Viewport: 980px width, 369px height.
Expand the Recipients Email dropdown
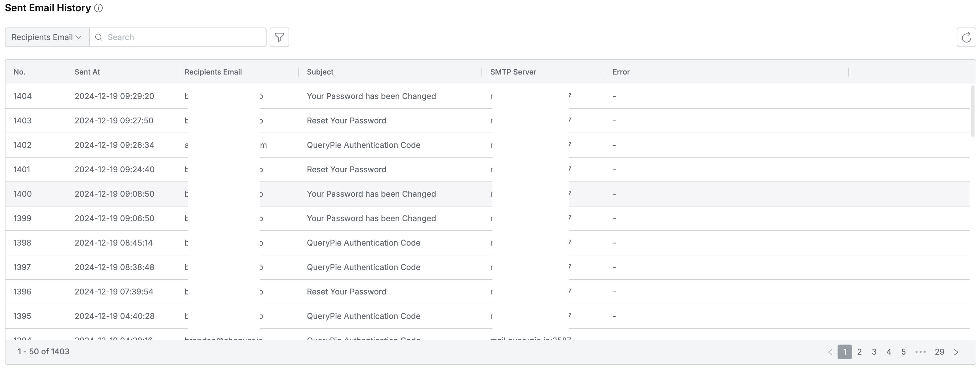point(47,37)
